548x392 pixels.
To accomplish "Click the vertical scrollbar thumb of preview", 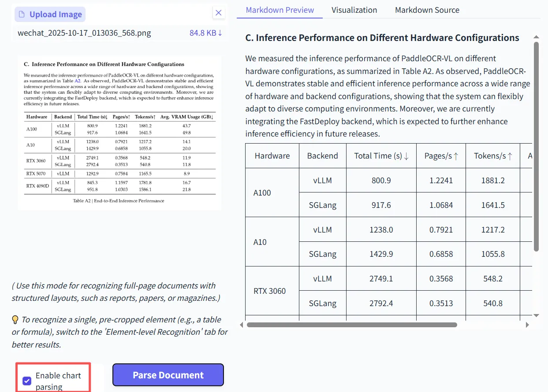I will (536, 147).
